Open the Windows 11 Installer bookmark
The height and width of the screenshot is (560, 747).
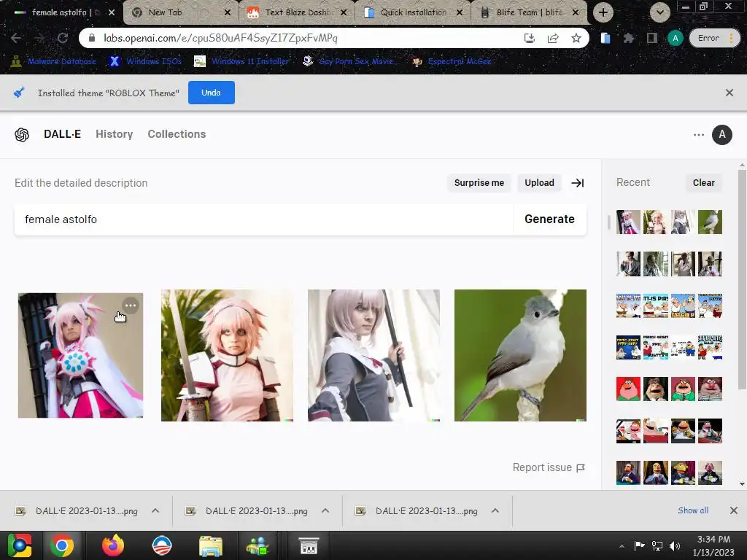point(242,61)
